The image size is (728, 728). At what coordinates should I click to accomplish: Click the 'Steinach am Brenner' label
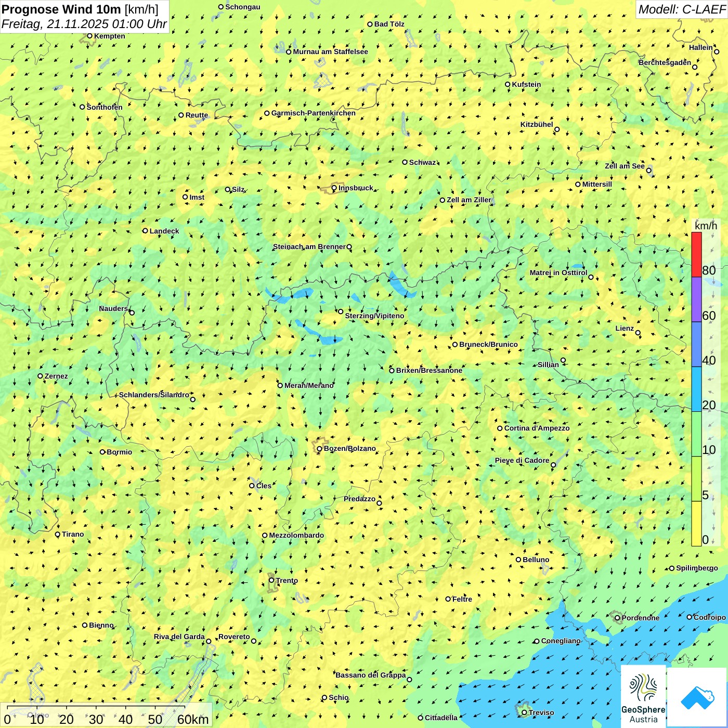[309, 246]
